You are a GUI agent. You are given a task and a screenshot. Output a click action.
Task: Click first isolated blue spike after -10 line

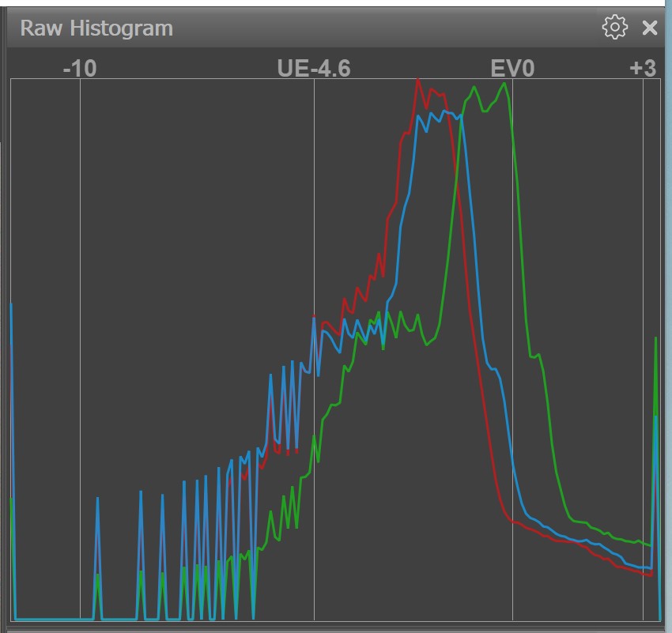[97, 499]
